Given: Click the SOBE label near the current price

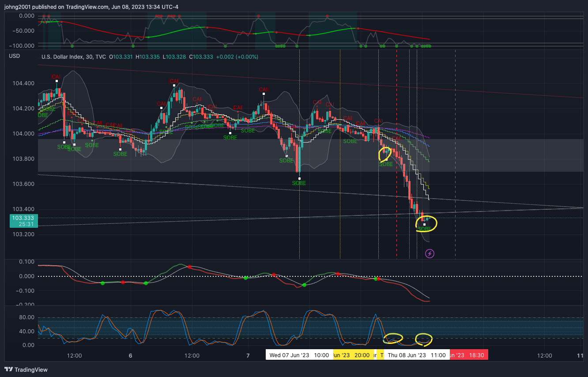Looking at the screenshot, I should coord(424,229).
